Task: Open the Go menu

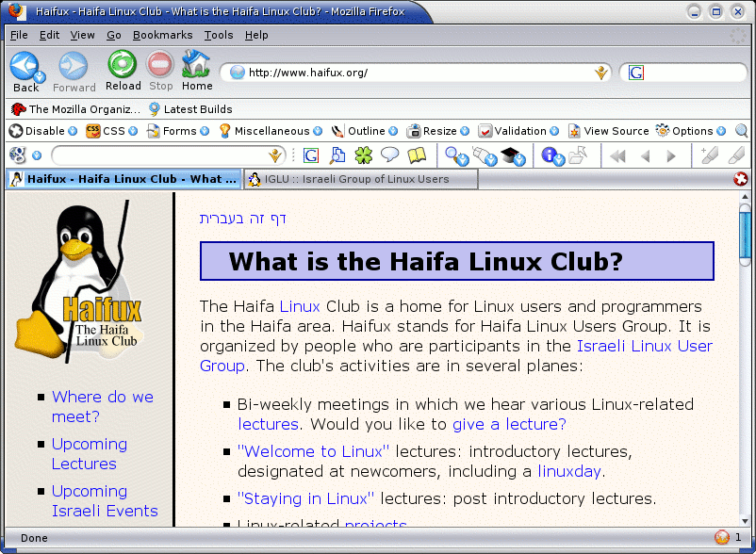Action: click(x=114, y=35)
